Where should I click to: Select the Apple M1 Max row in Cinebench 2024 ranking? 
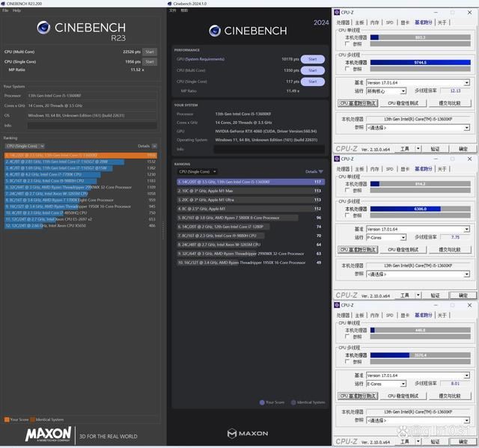251,191
